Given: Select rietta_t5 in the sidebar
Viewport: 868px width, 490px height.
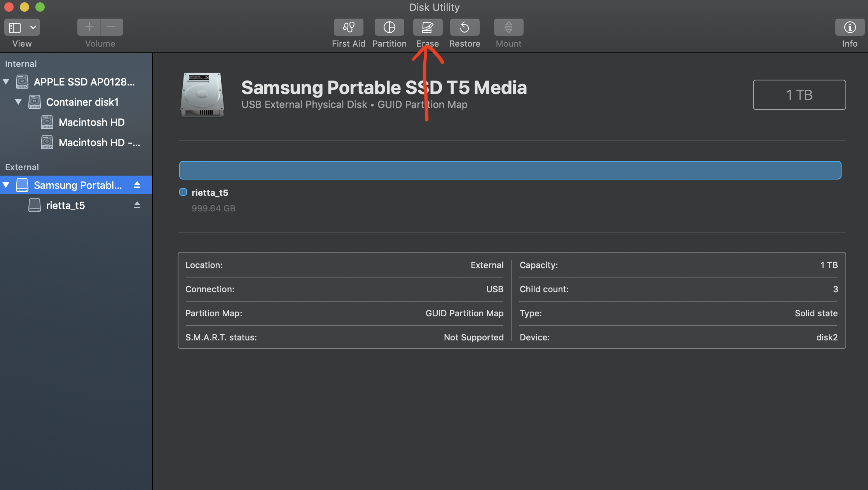Looking at the screenshot, I should coord(65,205).
